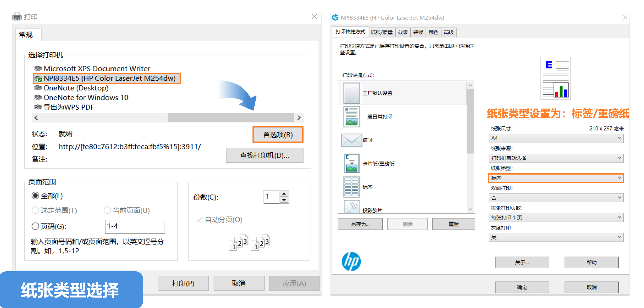The height and width of the screenshot is (308, 644).
Task: Open the 纸张来源 dropdown
Action: (x=556, y=158)
